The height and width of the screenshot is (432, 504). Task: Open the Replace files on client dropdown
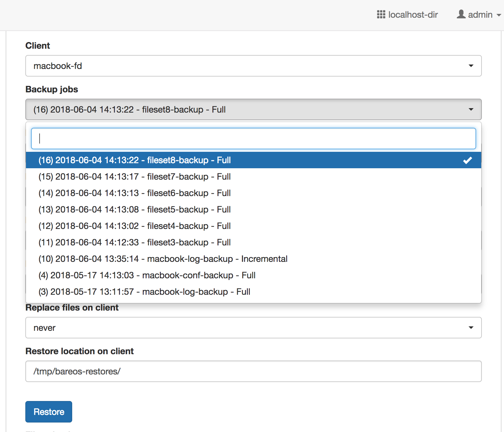pyautogui.click(x=253, y=328)
